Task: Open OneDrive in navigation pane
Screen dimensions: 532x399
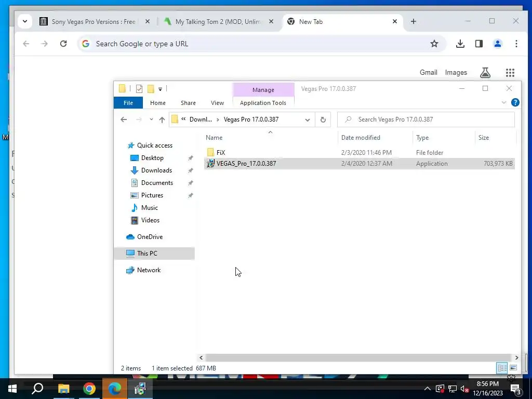Action: 150,237
